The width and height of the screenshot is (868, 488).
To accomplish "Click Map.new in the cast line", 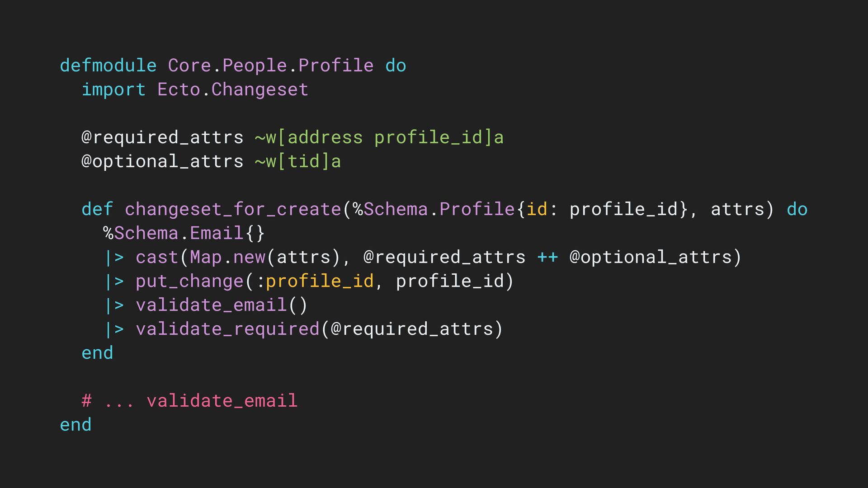I will coord(227,257).
